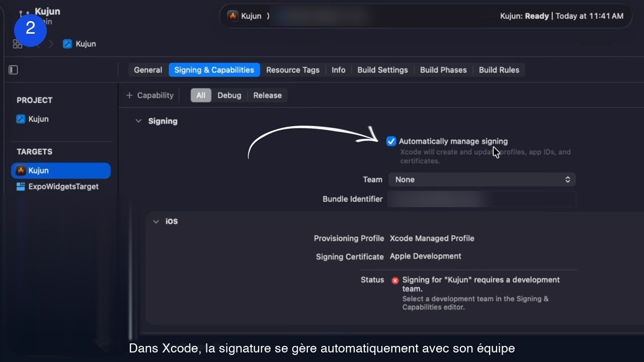
Task: Select the Release configuration filter
Action: point(268,95)
